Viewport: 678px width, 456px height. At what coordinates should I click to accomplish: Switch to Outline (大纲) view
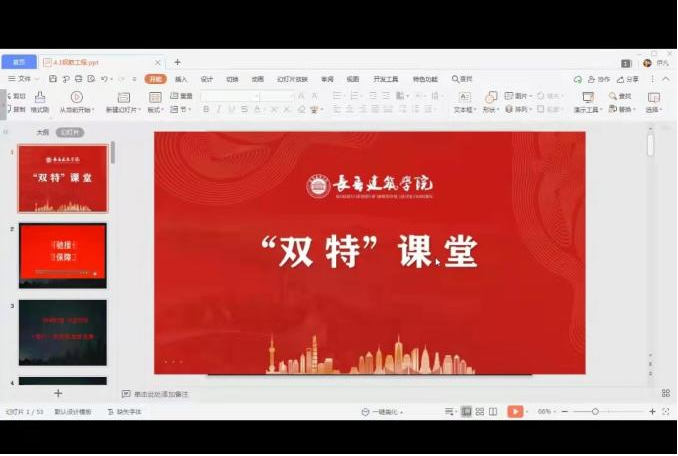point(42,132)
